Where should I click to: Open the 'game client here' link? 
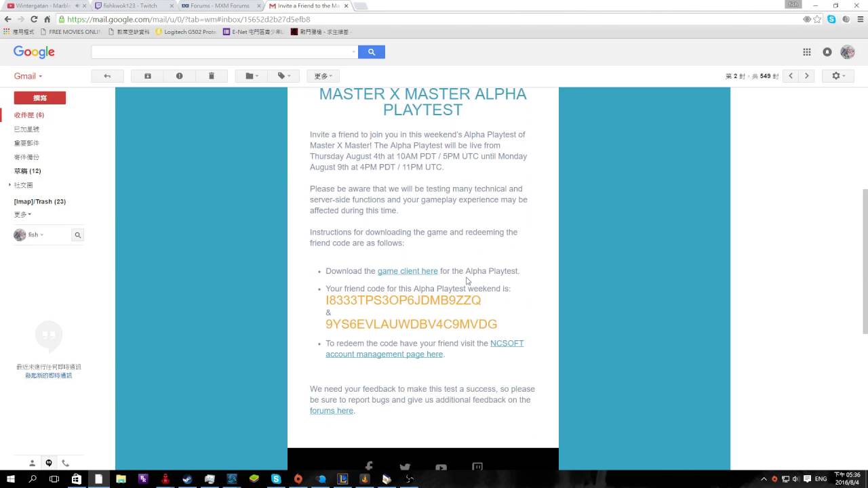[x=408, y=271]
